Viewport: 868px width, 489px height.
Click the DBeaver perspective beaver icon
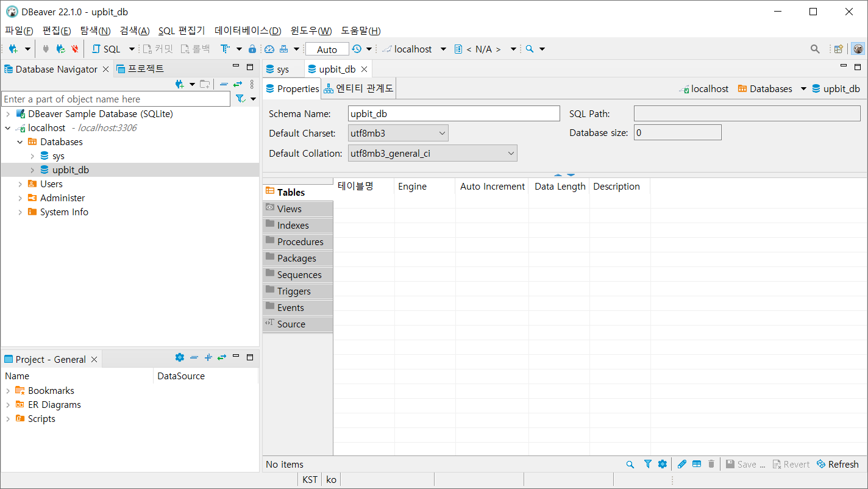pyautogui.click(x=858, y=49)
